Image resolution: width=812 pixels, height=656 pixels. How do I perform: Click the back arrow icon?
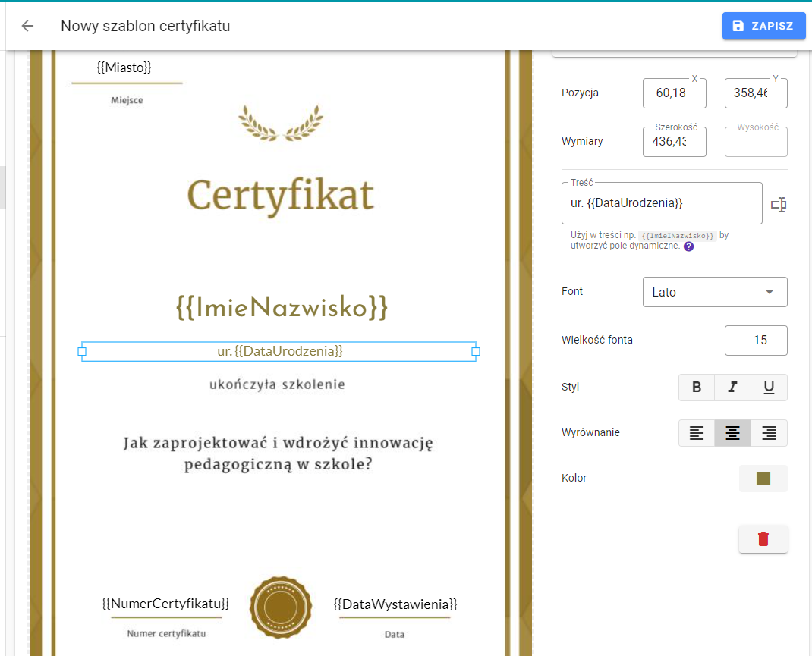(27, 26)
